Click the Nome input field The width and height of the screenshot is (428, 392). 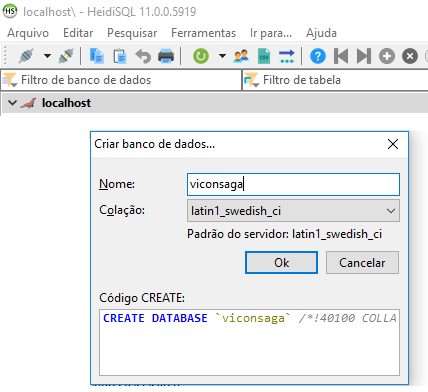[x=293, y=184]
